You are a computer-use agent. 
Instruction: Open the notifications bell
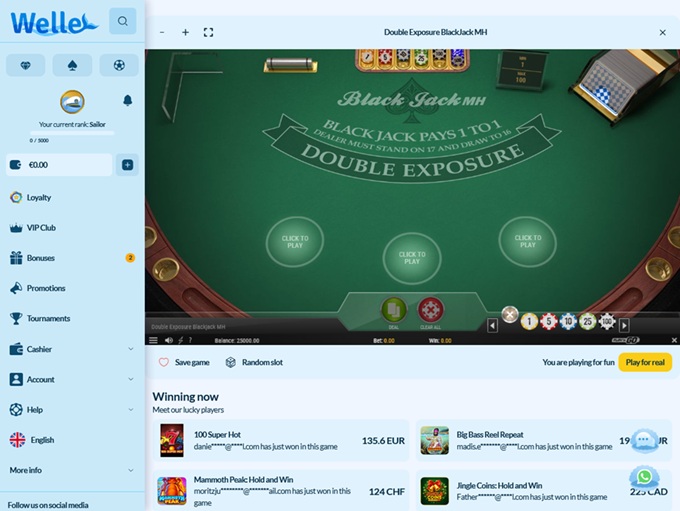tap(127, 101)
